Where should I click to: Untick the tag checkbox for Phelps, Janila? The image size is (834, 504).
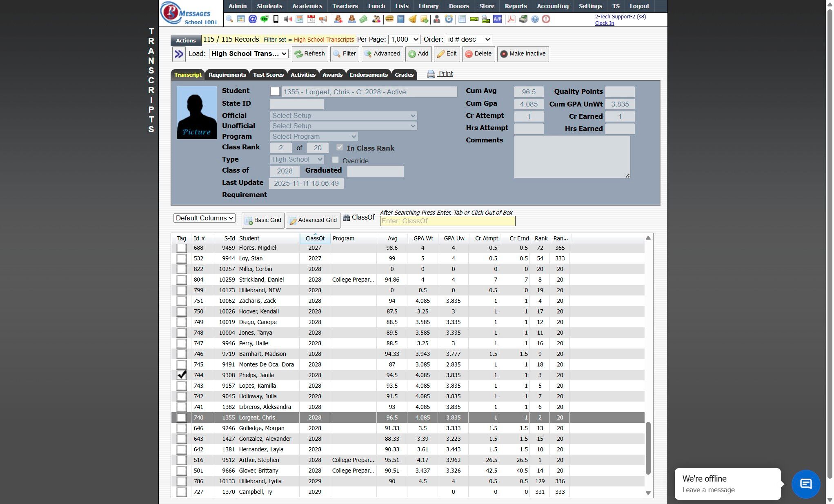pos(182,375)
